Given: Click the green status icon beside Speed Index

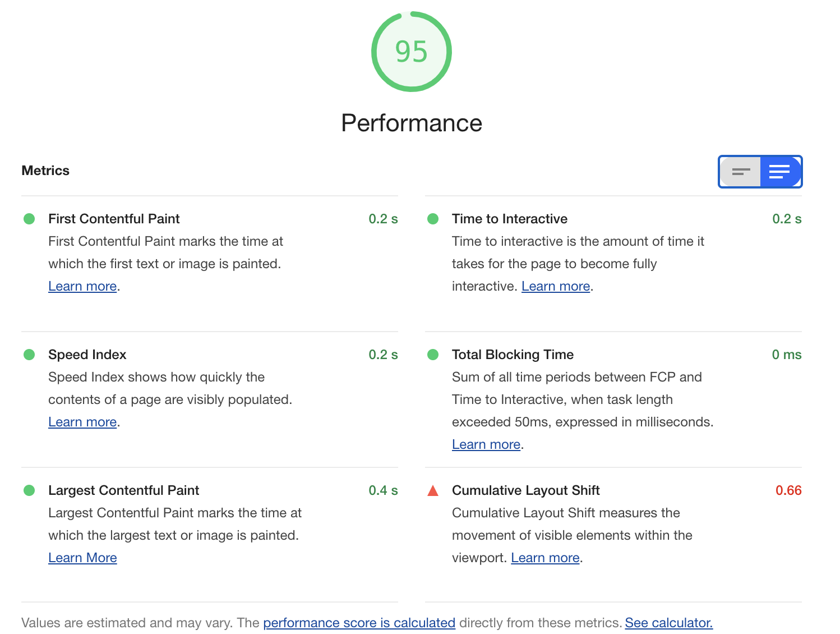Looking at the screenshot, I should (29, 355).
